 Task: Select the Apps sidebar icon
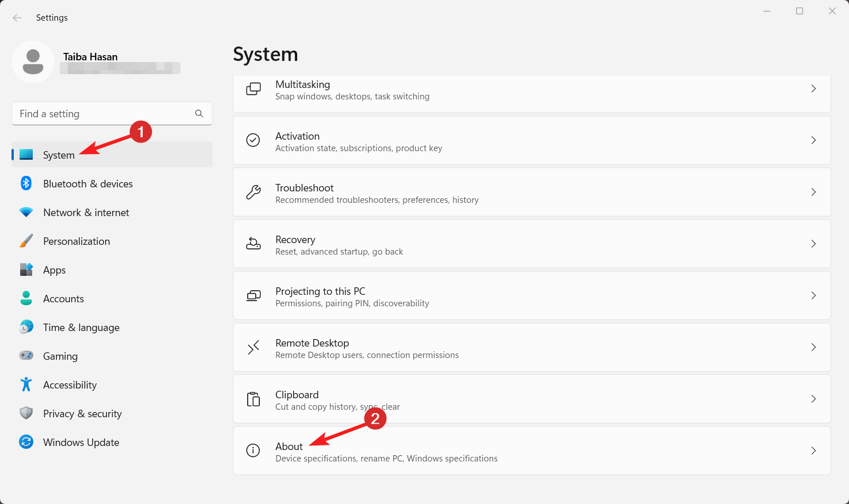26,270
